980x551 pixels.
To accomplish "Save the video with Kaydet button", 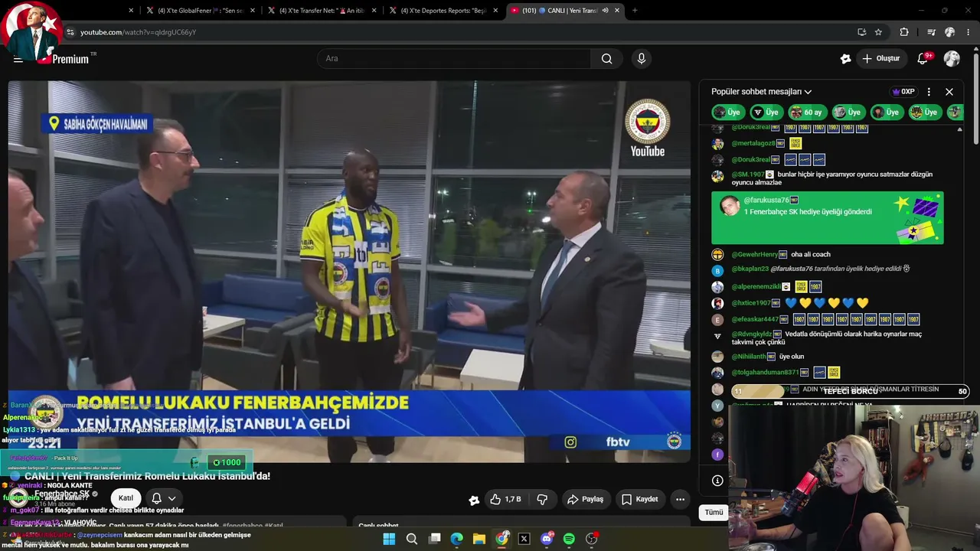I will pos(639,499).
